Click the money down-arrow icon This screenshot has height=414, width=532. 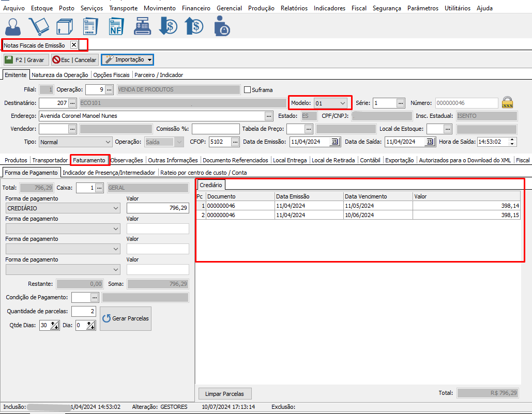tap(168, 26)
